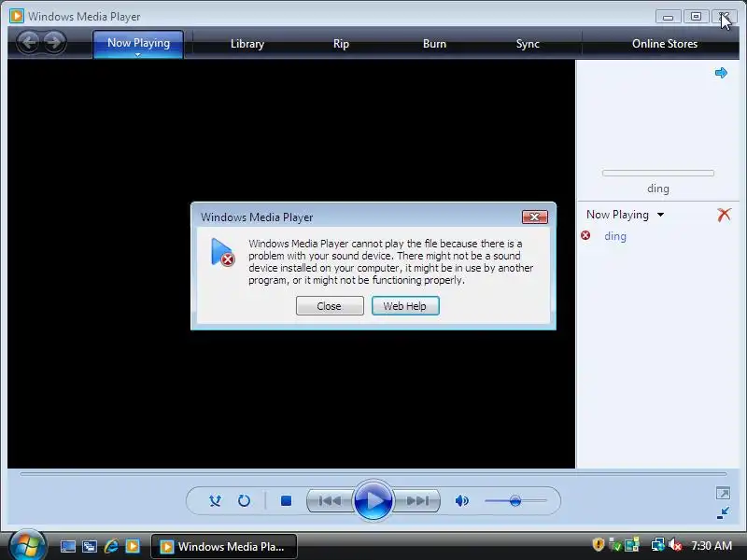The width and height of the screenshot is (747, 560).
Task: Click the error icon in the dialog
Action: [222, 252]
